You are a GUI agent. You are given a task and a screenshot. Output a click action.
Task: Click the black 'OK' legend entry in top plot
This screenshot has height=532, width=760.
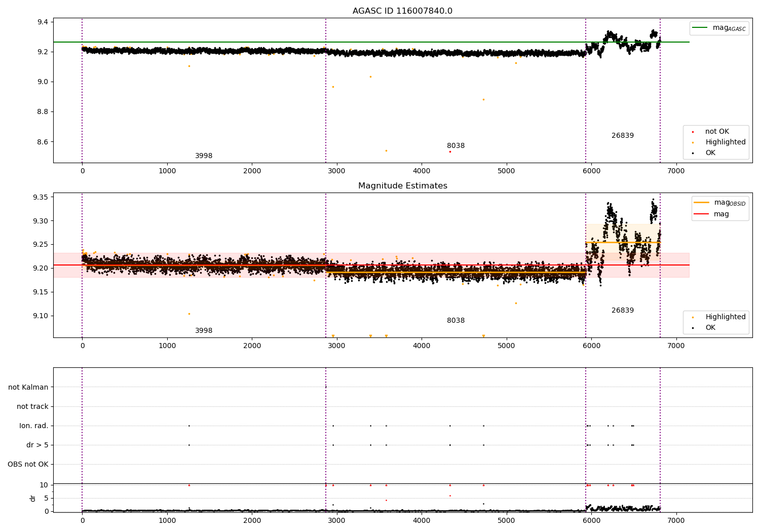point(704,153)
